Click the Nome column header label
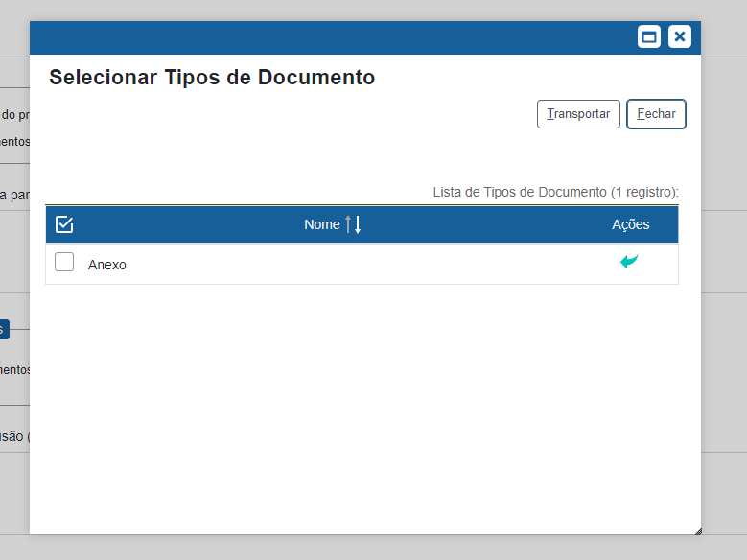The height and width of the screenshot is (560, 747). 322,224
